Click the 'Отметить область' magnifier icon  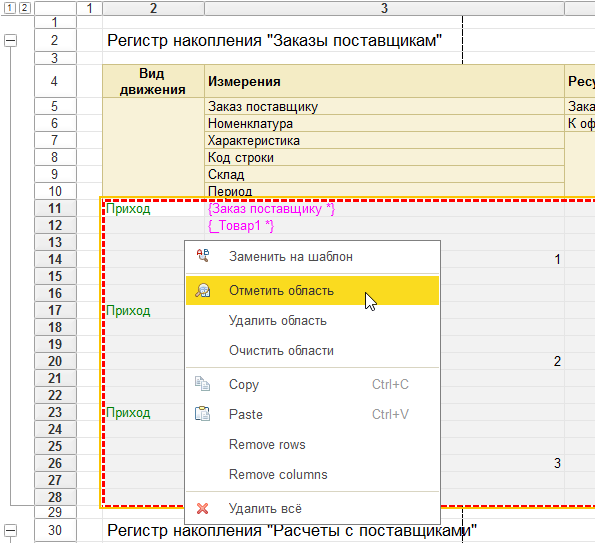click(x=203, y=290)
